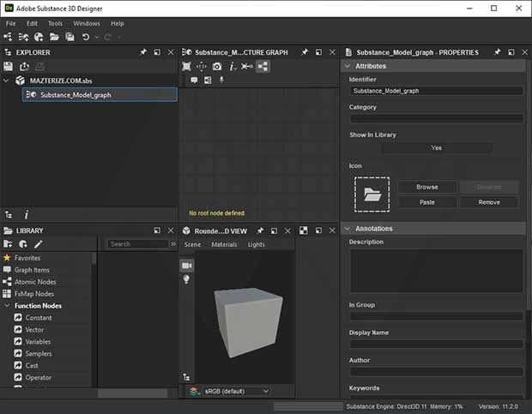Click the Explorer export/publish icon
532x414 pixels.
point(24,66)
